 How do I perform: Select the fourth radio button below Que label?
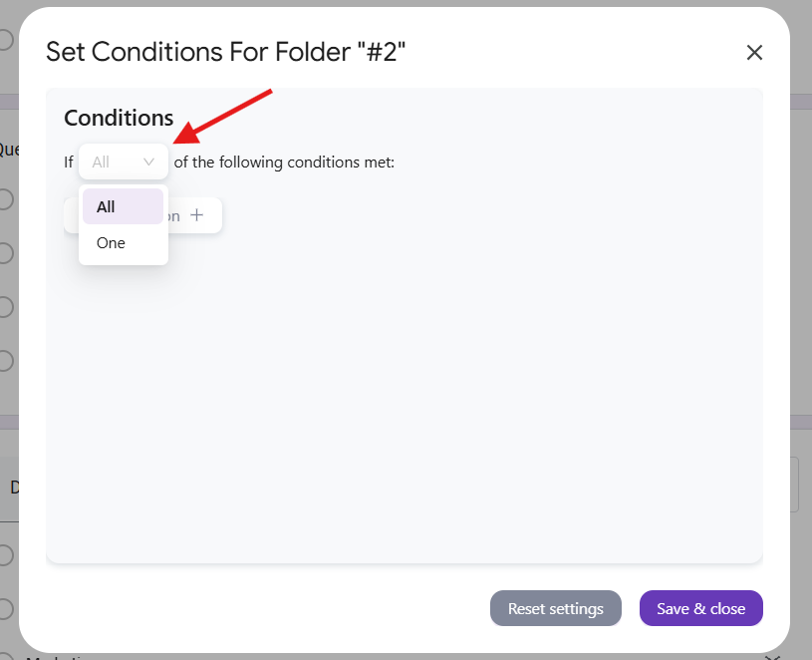point(6,360)
